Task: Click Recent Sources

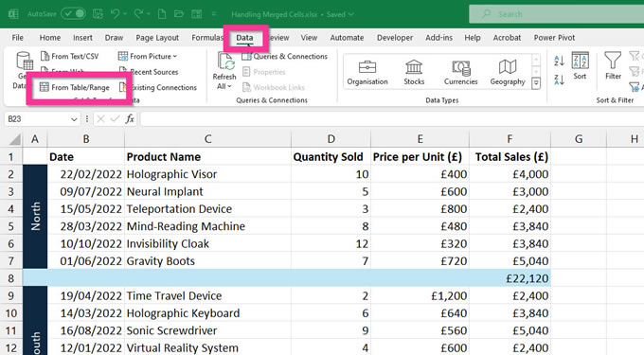Action: (x=149, y=72)
